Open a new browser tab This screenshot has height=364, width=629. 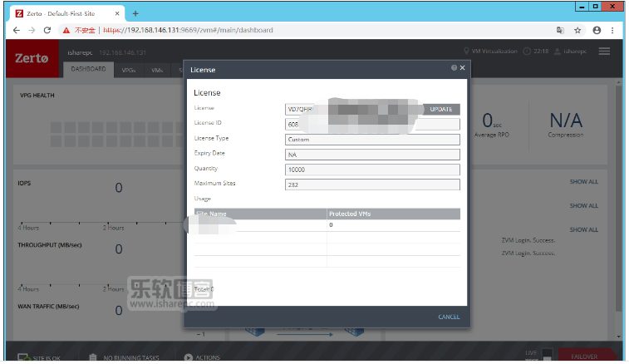coord(135,13)
